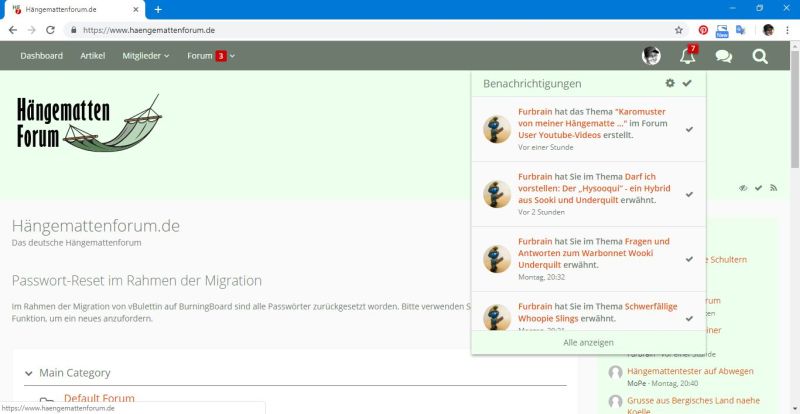Open the notifications bell icon
Screen dimensions: 800x414
687,56
